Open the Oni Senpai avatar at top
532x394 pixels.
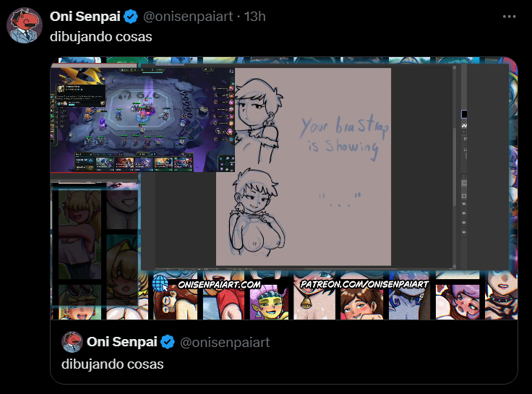[x=25, y=26]
